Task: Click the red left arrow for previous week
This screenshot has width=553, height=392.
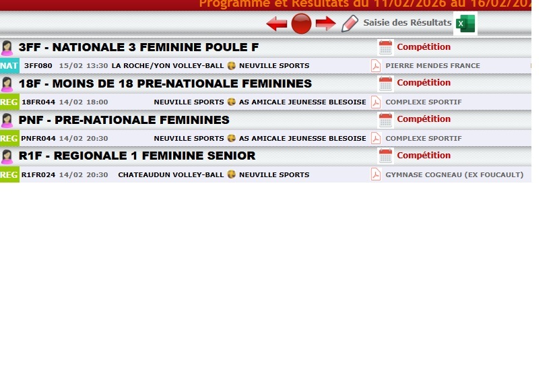Action: 277,24
